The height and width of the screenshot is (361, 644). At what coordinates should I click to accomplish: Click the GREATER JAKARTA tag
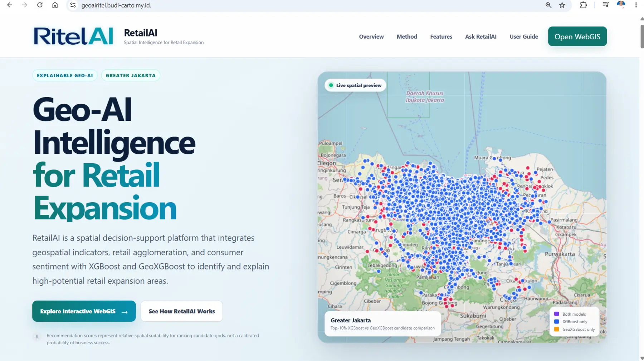[x=131, y=75]
